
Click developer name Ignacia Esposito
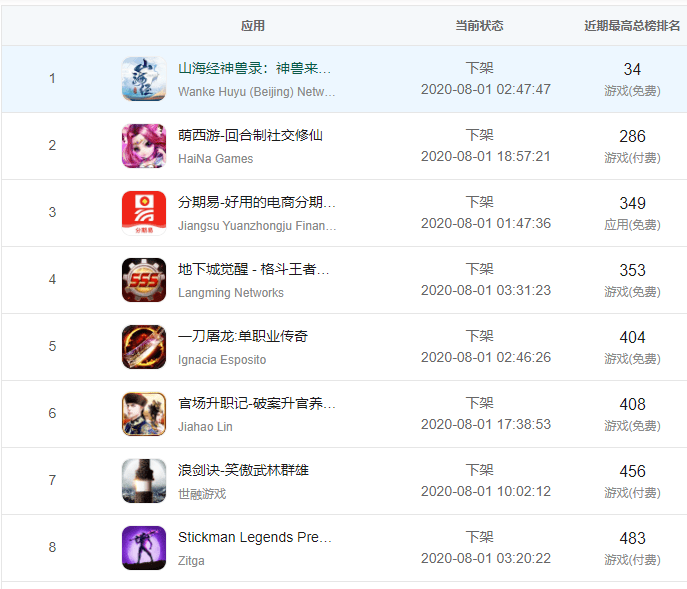[x=222, y=359]
